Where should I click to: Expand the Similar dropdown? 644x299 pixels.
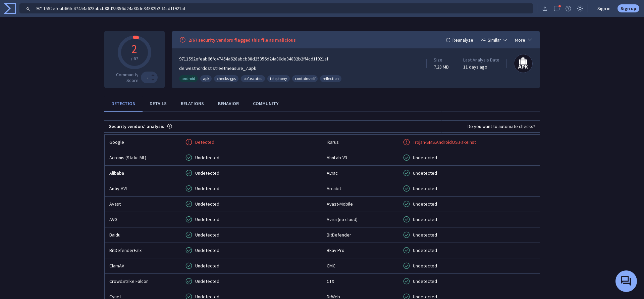click(x=494, y=40)
